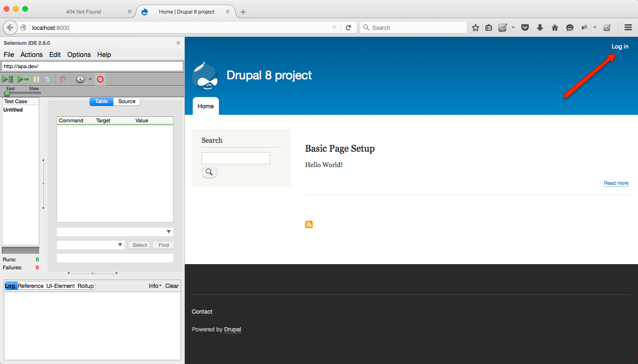Go back with the browser back arrow
The image size is (638, 364).
pyautogui.click(x=10, y=28)
